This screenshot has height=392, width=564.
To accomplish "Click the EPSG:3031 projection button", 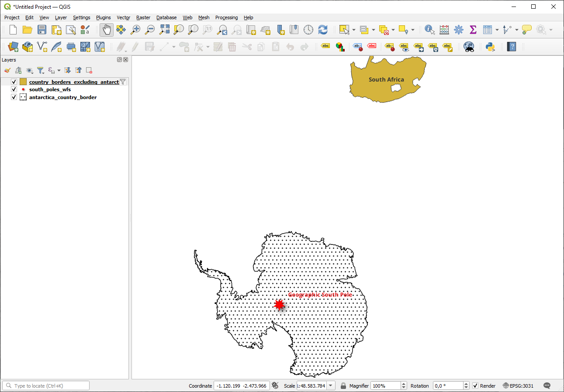I will coord(518,386).
